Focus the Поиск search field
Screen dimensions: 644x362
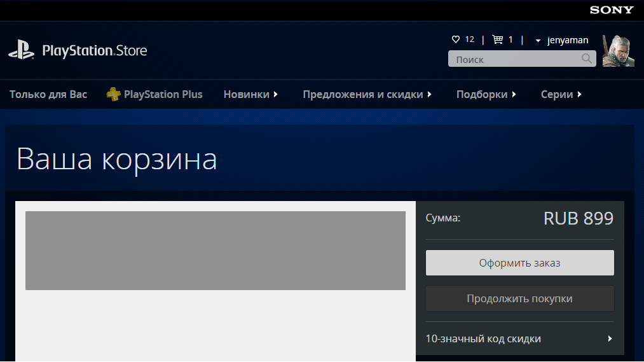coord(522,59)
